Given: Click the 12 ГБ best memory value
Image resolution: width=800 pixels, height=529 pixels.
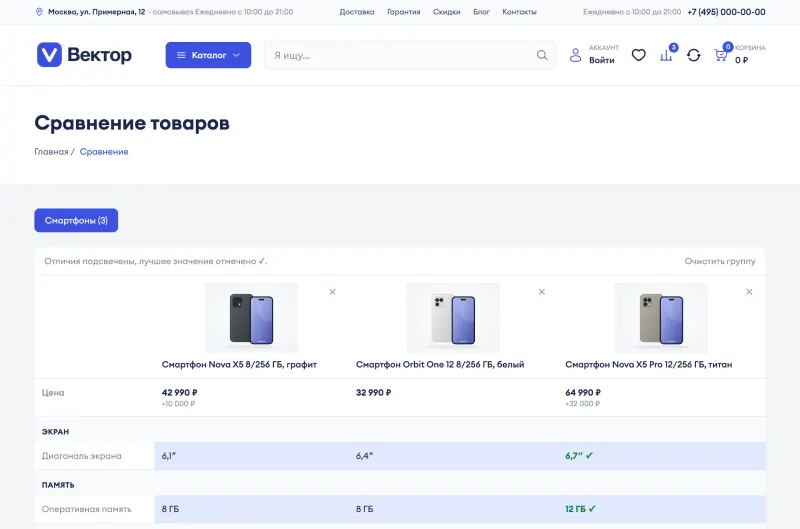Looking at the screenshot, I should tap(580, 509).
